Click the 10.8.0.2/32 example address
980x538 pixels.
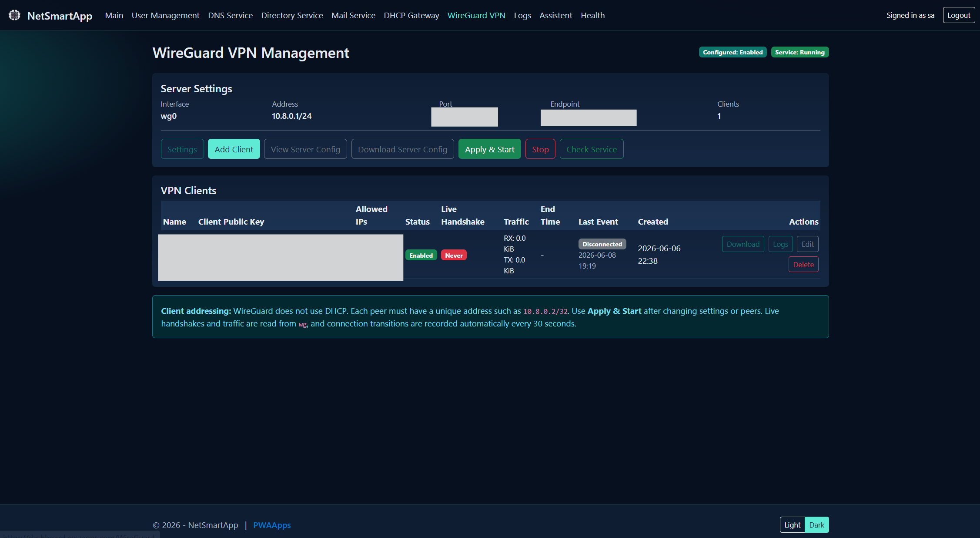[545, 312]
